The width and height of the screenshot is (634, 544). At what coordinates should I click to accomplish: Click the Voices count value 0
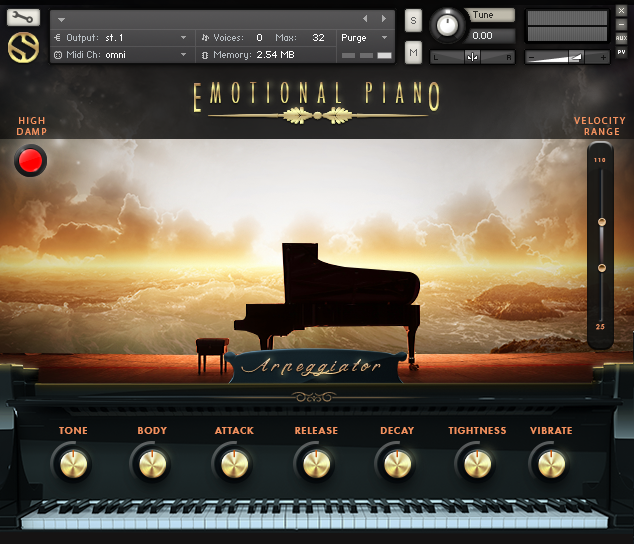259,38
